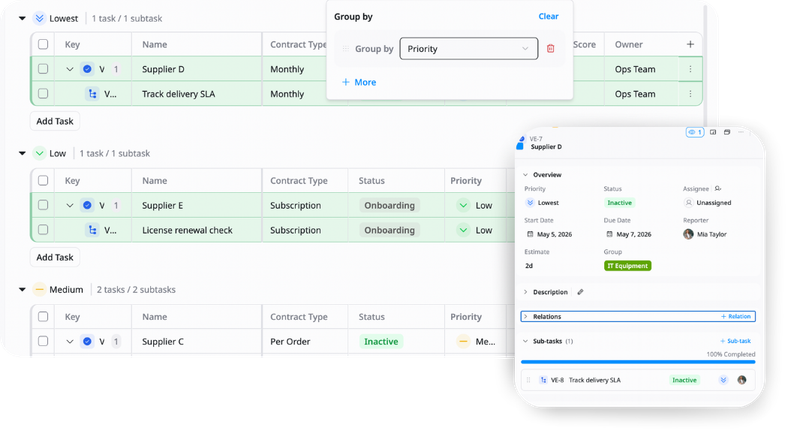Click + More in Group by popup
Screen dimensions: 788x434
pyautogui.click(x=359, y=82)
